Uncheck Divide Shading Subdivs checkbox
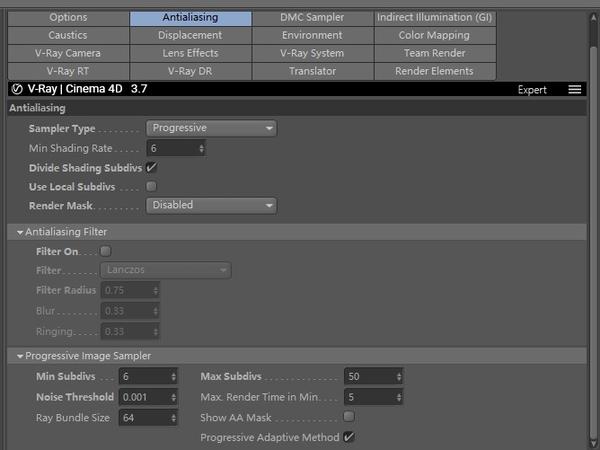Screen dimensions: 600x450 pos(152,167)
